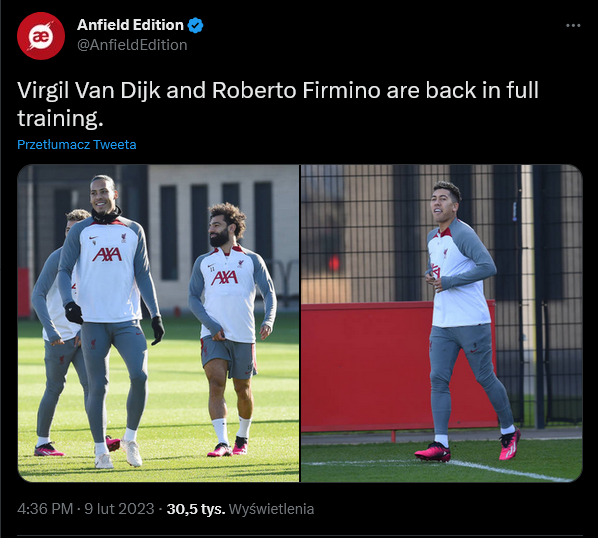Click the AXA logo on the tall player's shirt
Screen dimensions: 598x538
[107, 254]
